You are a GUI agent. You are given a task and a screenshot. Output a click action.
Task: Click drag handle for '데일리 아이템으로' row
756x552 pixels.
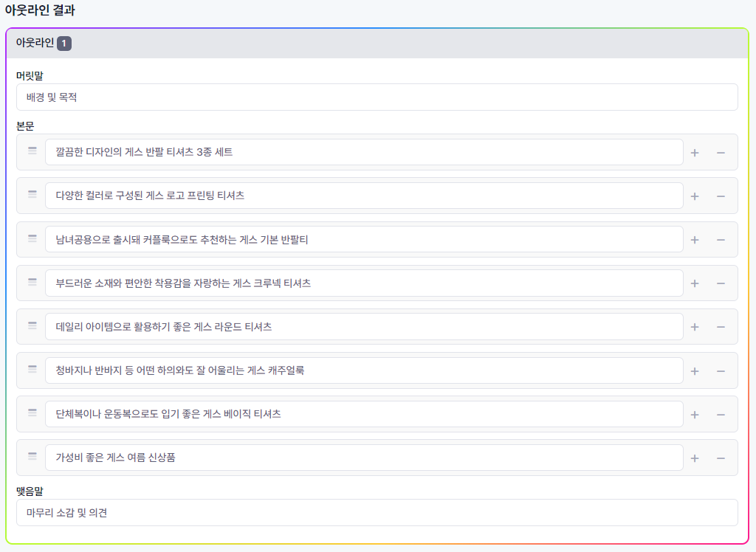32,325
